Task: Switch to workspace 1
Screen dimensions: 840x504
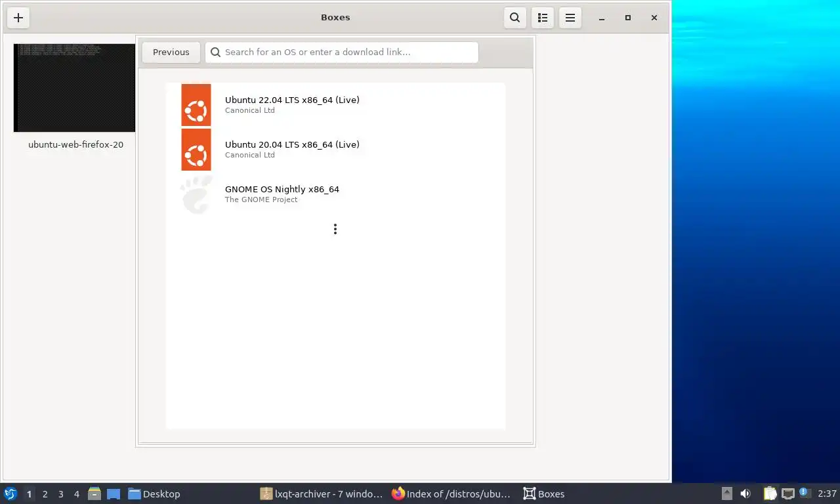Action: click(x=29, y=494)
